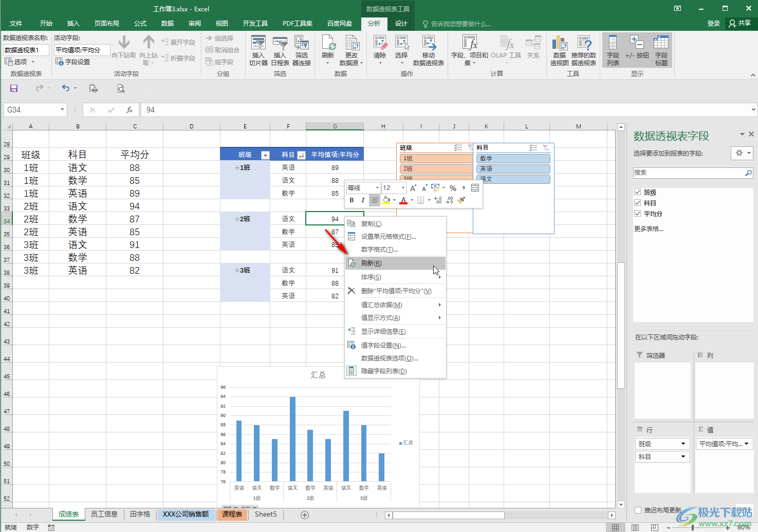
Task: Click insert function fx icon
Action: (130, 110)
